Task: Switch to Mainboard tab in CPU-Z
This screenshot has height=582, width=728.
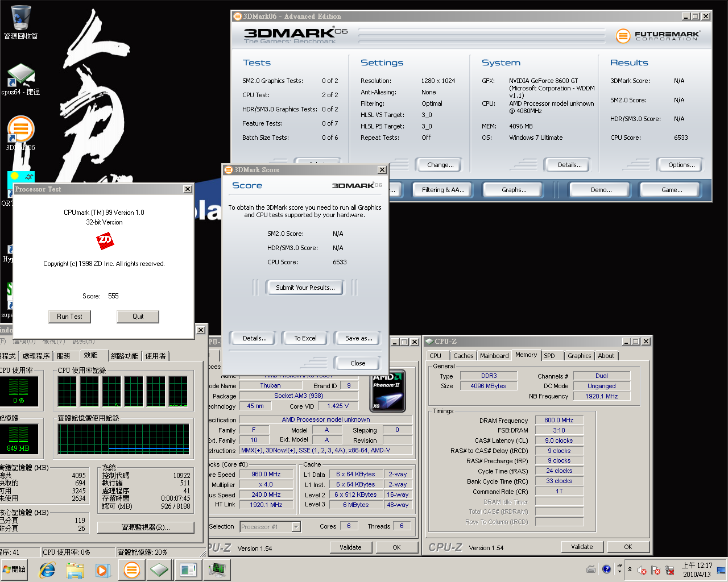Action: [x=494, y=356]
